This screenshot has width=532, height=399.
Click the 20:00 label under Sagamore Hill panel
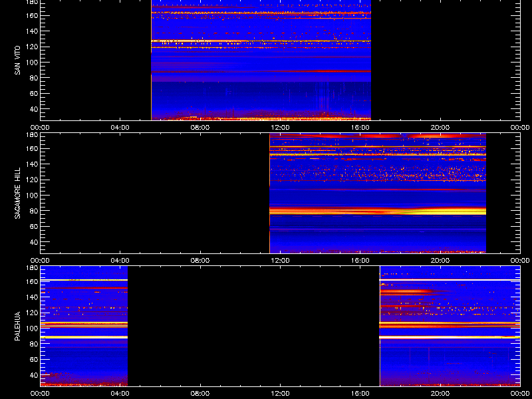tap(440, 261)
